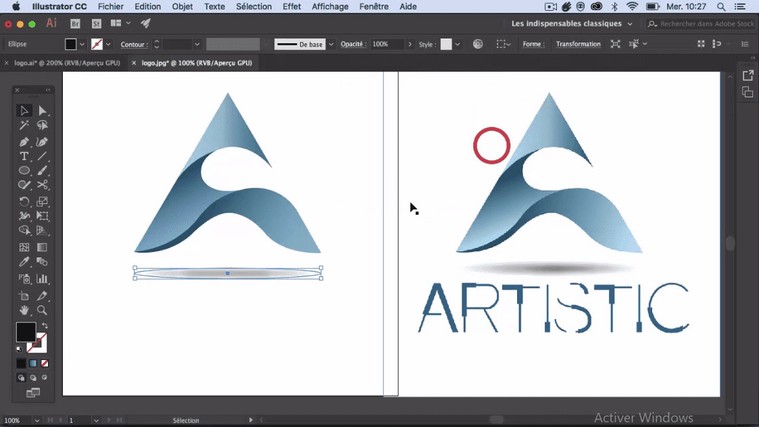Select the Paintbrush tool
Image resolution: width=759 pixels, height=427 pixels.
coord(42,170)
